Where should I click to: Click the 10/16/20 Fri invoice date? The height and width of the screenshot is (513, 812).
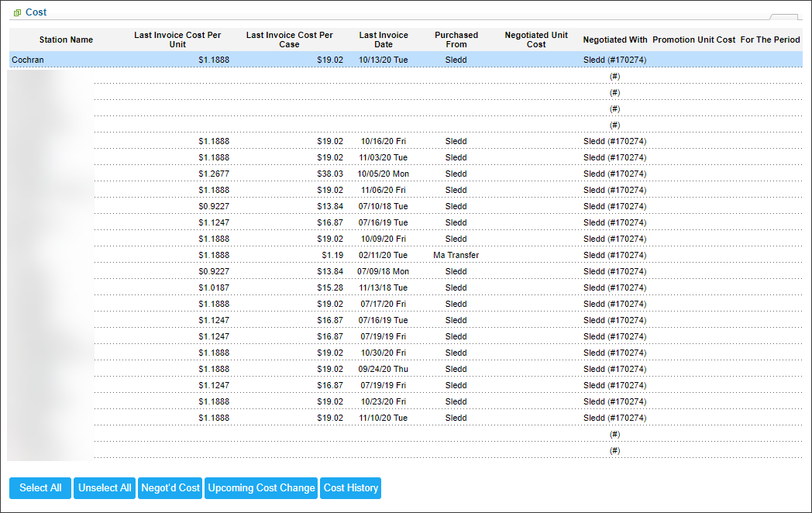point(384,141)
